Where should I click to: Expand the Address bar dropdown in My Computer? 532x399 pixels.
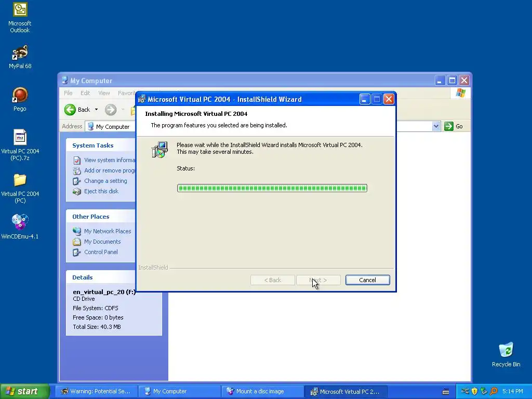[x=436, y=126]
